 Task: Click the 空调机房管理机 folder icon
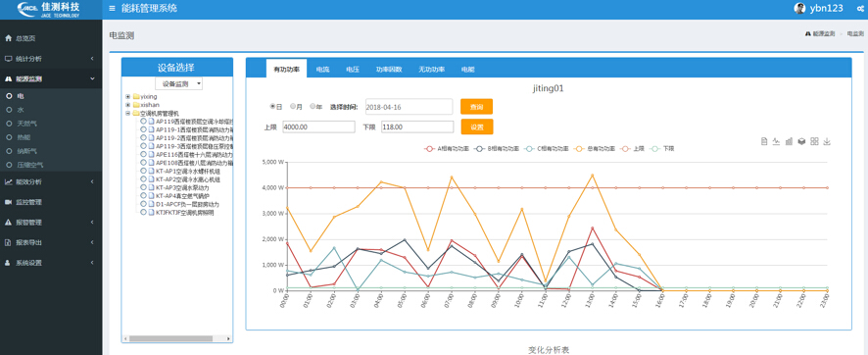(x=136, y=113)
